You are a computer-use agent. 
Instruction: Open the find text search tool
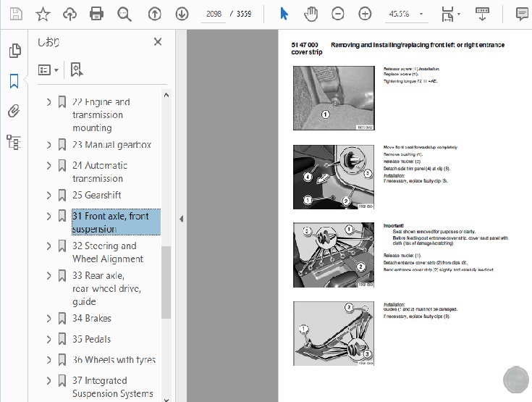click(124, 14)
